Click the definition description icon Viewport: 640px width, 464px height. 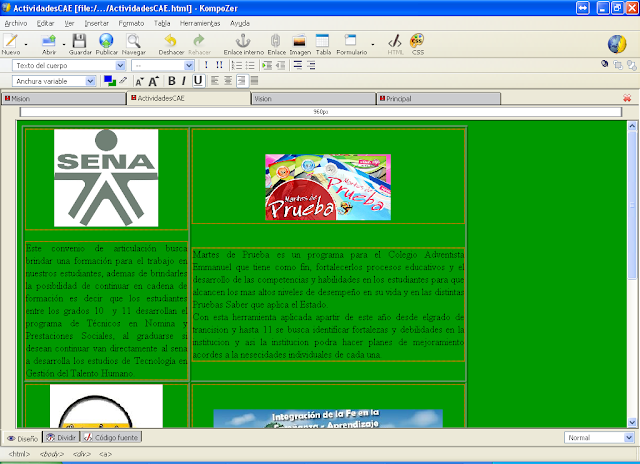[x=311, y=65]
